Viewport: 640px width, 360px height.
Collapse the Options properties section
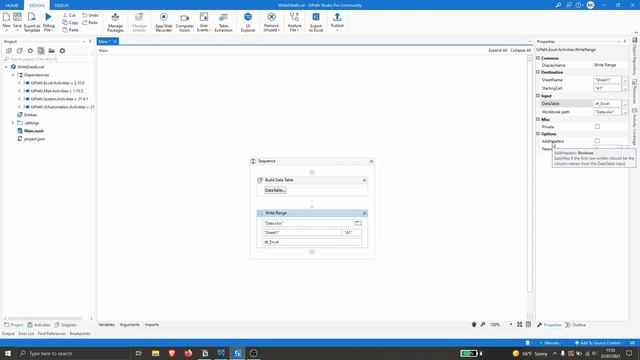[x=538, y=133]
